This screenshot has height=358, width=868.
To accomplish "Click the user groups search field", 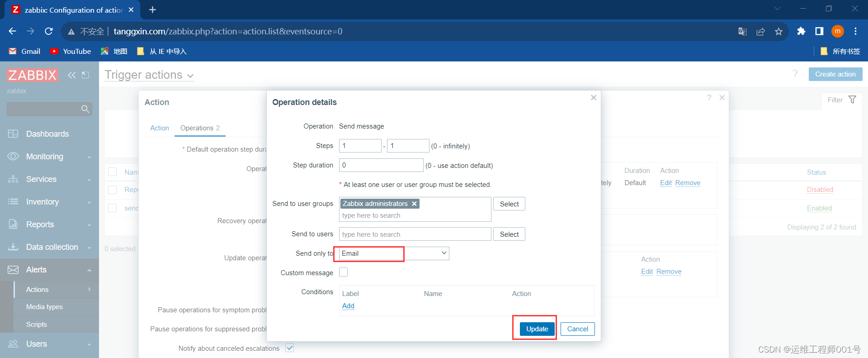I will [x=415, y=215].
